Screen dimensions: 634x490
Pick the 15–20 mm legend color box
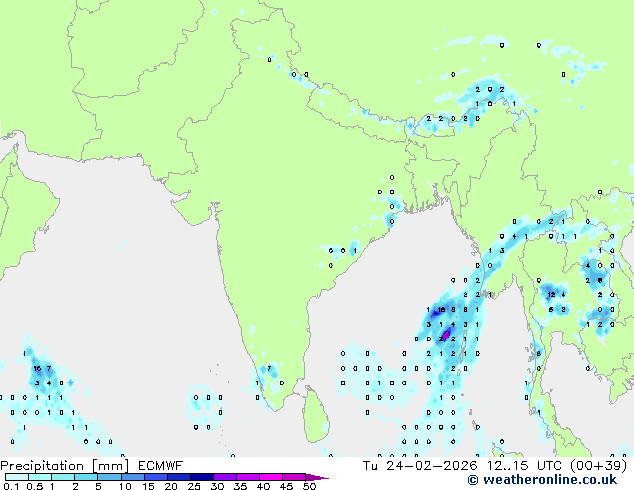point(156,477)
